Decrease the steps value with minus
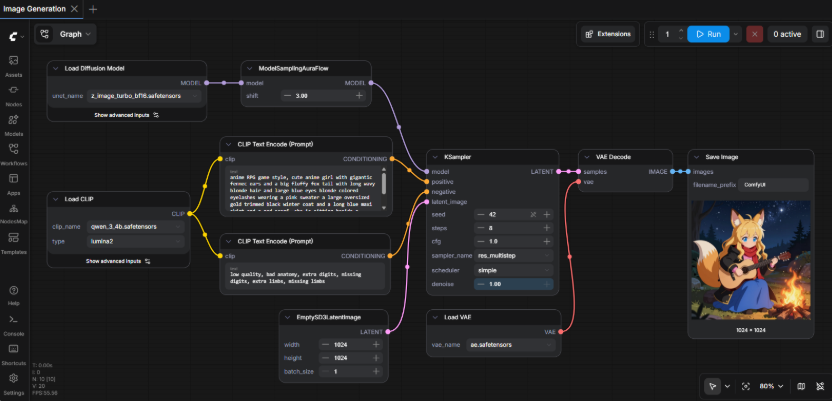Viewport: 832px width, 401px height. [481, 228]
